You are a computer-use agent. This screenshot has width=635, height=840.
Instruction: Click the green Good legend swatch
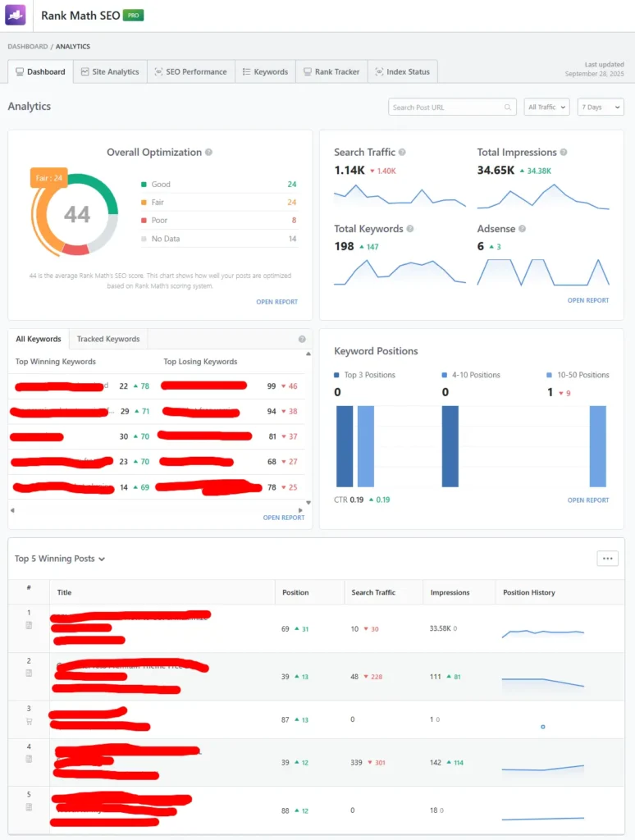[x=144, y=185]
